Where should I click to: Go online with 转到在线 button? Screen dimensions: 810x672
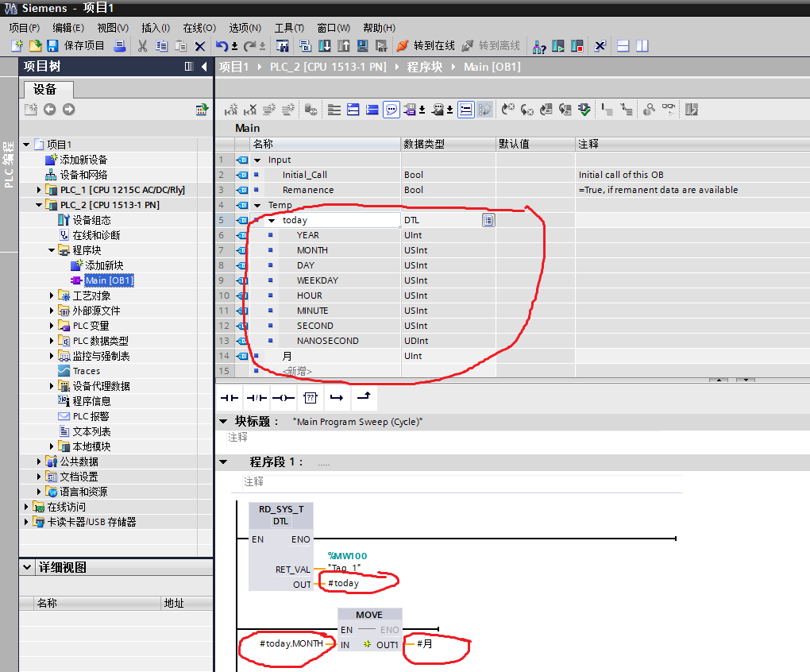click(x=426, y=46)
